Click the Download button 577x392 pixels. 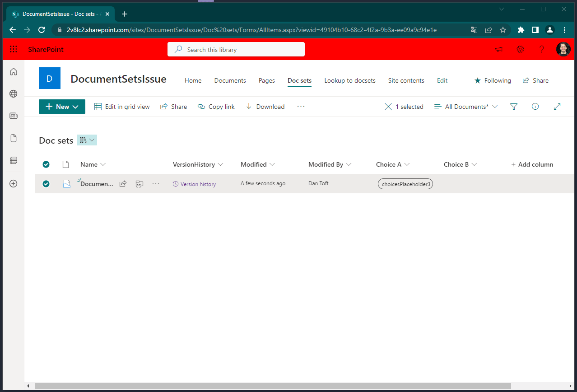(265, 107)
